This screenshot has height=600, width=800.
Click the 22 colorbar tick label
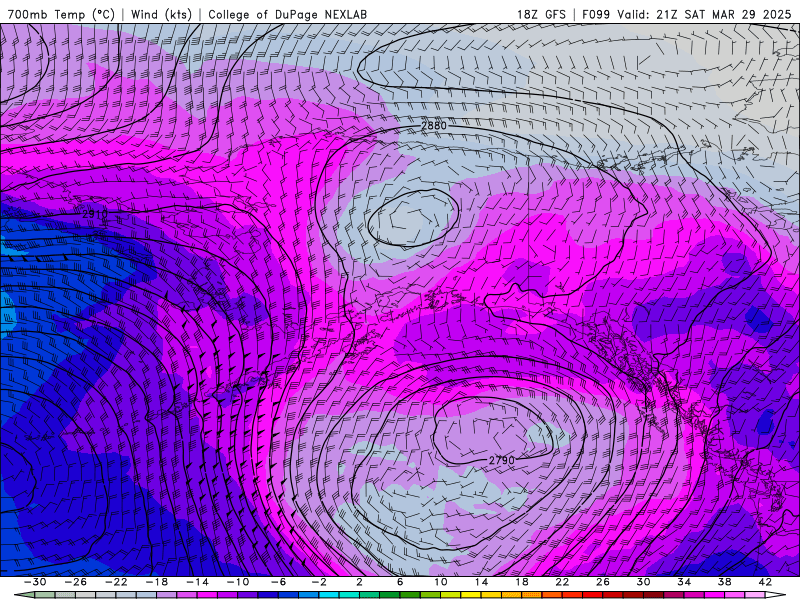tap(562, 582)
